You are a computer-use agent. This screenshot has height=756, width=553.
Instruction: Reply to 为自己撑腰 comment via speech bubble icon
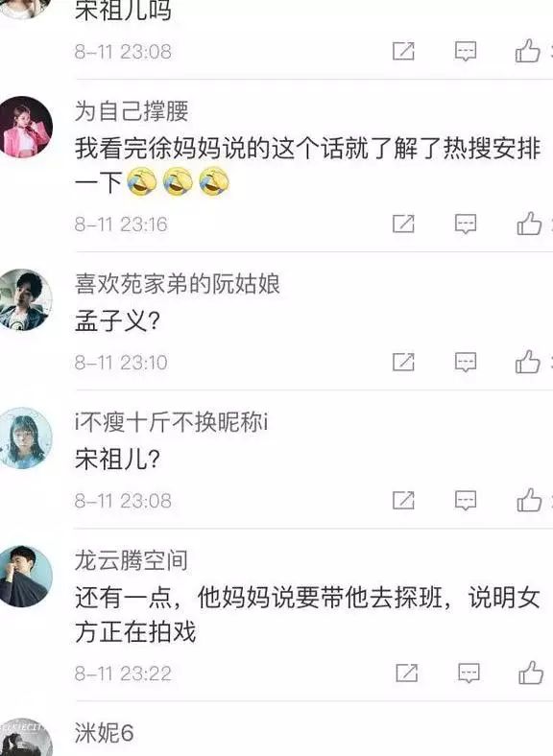click(x=466, y=224)
